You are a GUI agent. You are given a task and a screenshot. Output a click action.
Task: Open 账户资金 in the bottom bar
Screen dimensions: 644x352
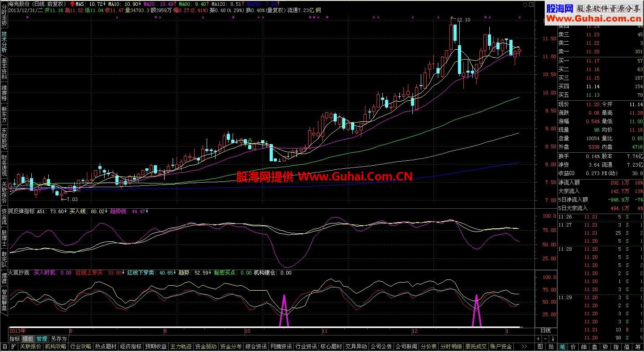click(501, 347)
